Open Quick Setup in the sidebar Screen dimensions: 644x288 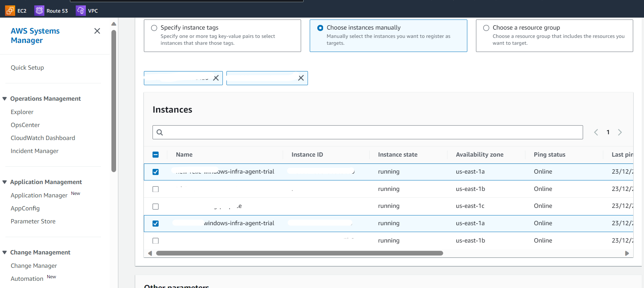pos(27,68)
